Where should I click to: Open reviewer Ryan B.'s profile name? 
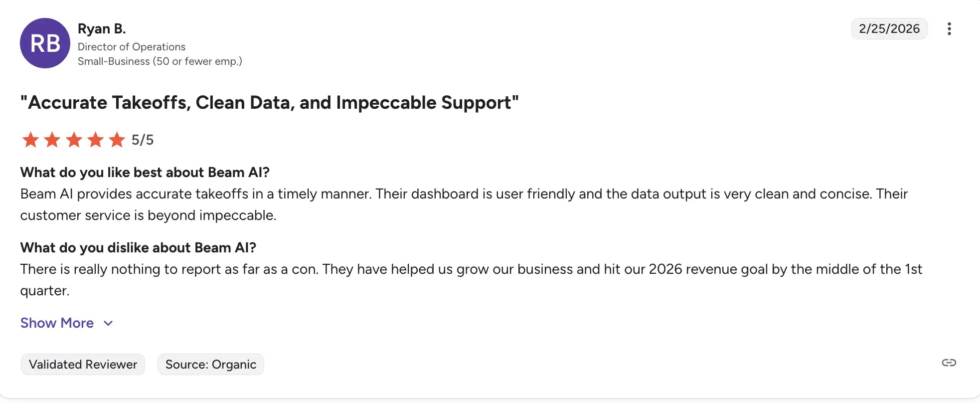102,29
